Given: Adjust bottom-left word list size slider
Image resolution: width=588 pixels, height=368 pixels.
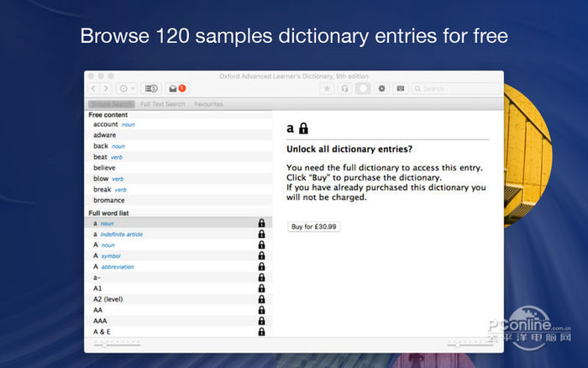Looking at the screenshot, I should coord(117,343).
